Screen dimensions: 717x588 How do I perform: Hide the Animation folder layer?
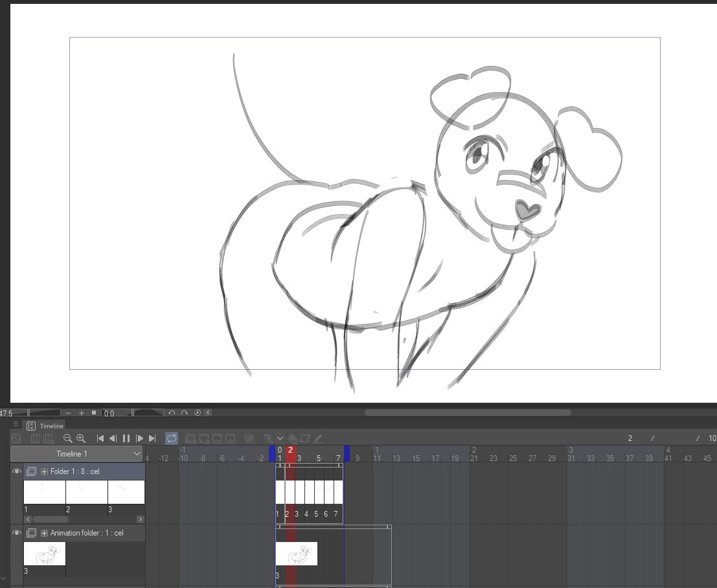(16, 533)
